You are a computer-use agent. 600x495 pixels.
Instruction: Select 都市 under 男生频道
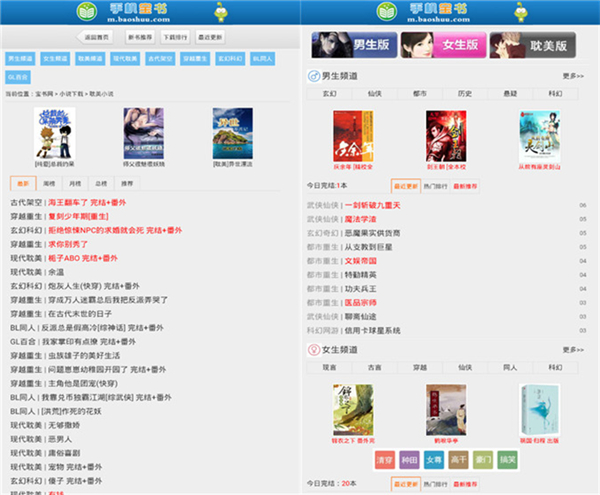point(420,94)
